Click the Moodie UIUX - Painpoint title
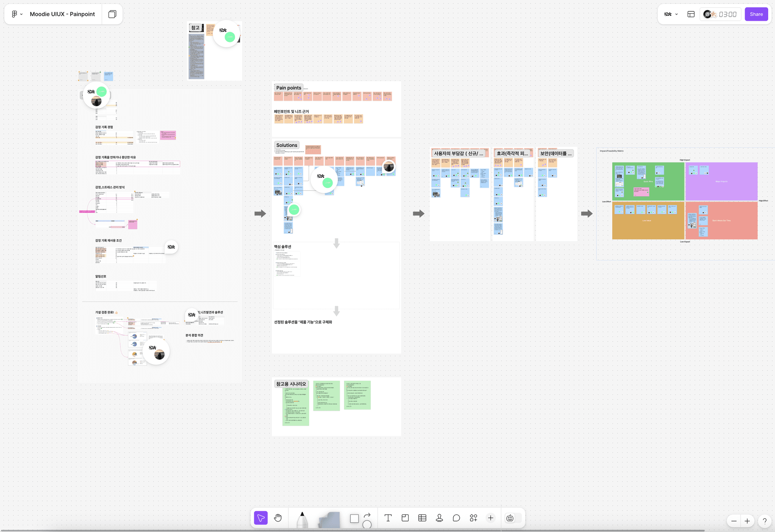 click(62, 14)
